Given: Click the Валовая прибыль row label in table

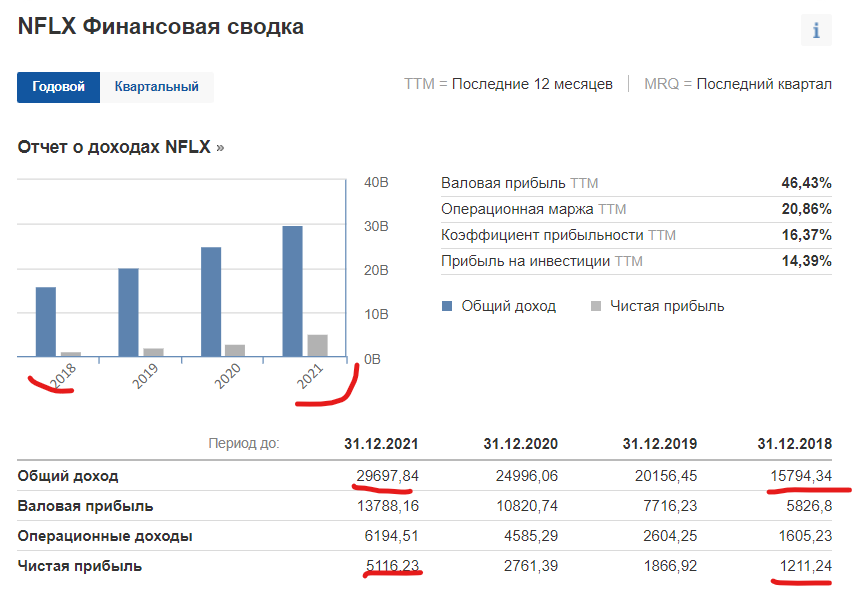Looking at the screenshot, I should click(85, 506).
